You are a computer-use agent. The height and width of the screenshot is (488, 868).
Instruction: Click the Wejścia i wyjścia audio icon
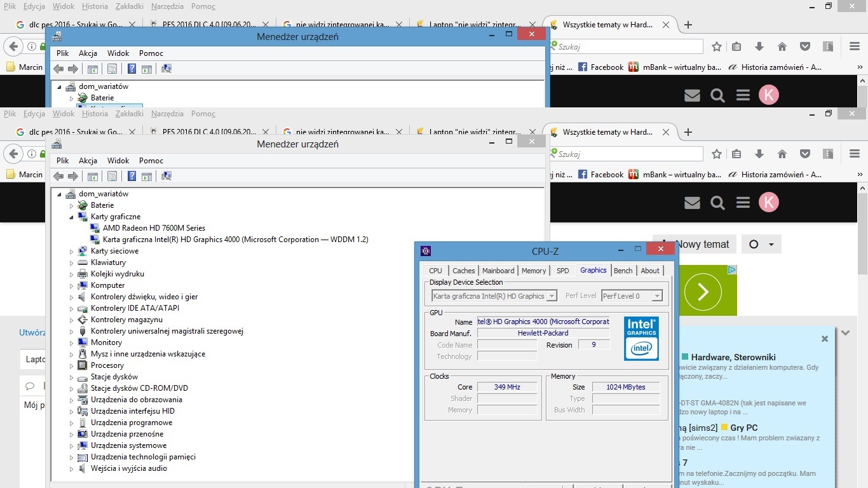[x=83, y=468]
